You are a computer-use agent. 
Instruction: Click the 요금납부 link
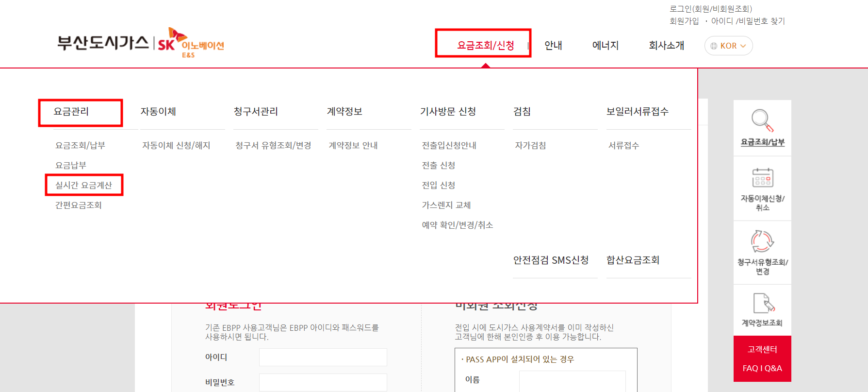click(x=71, y=165)
